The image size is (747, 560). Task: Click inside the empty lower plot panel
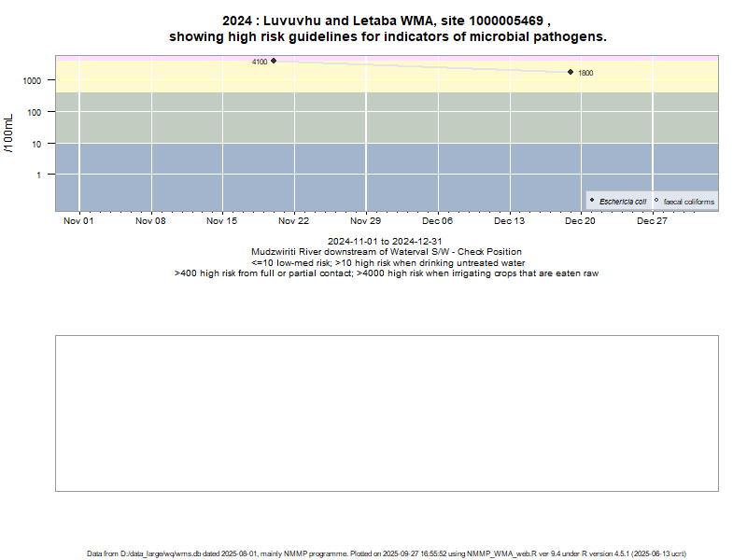387,413
